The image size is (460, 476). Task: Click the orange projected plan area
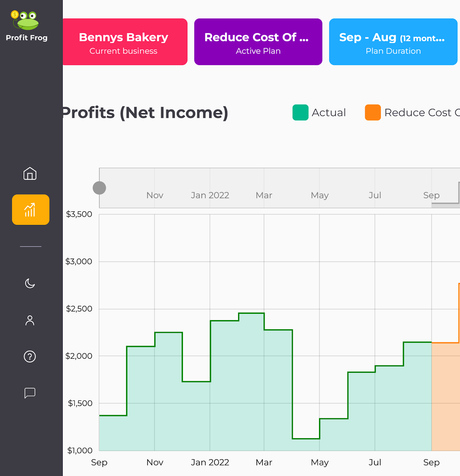[446, 397]
